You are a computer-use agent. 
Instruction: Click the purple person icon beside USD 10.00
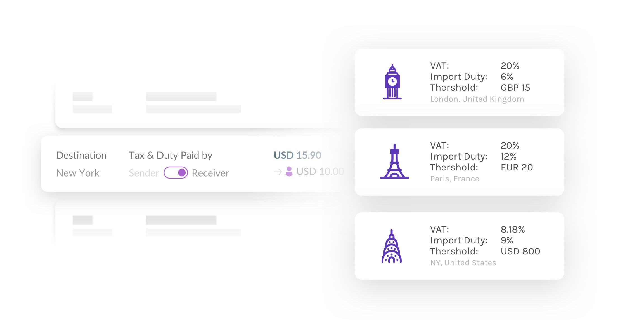pos(289,171)
